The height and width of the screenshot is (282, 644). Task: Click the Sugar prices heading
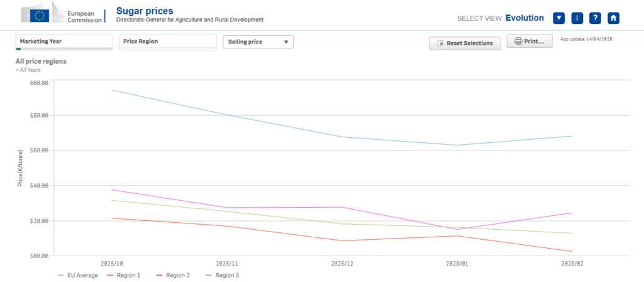point(145,11)
